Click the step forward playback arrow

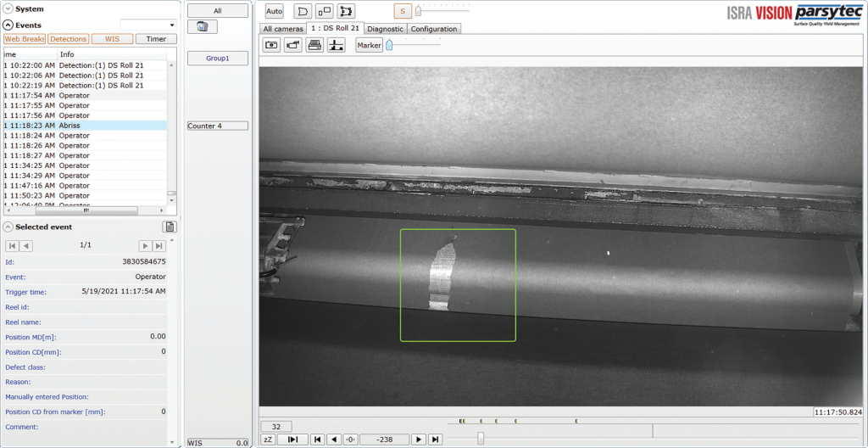pyautogui.click(x=418, y=439)
